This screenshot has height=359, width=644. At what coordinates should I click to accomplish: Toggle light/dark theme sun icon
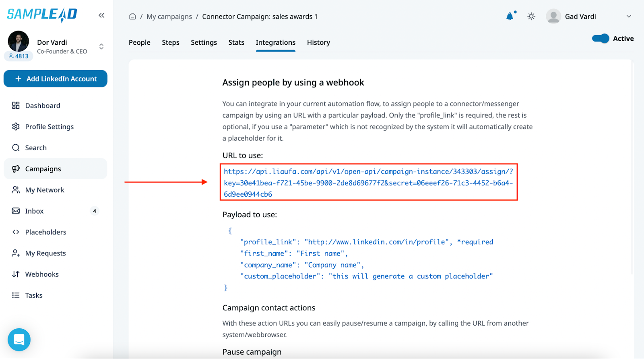[x=531, y=17]
